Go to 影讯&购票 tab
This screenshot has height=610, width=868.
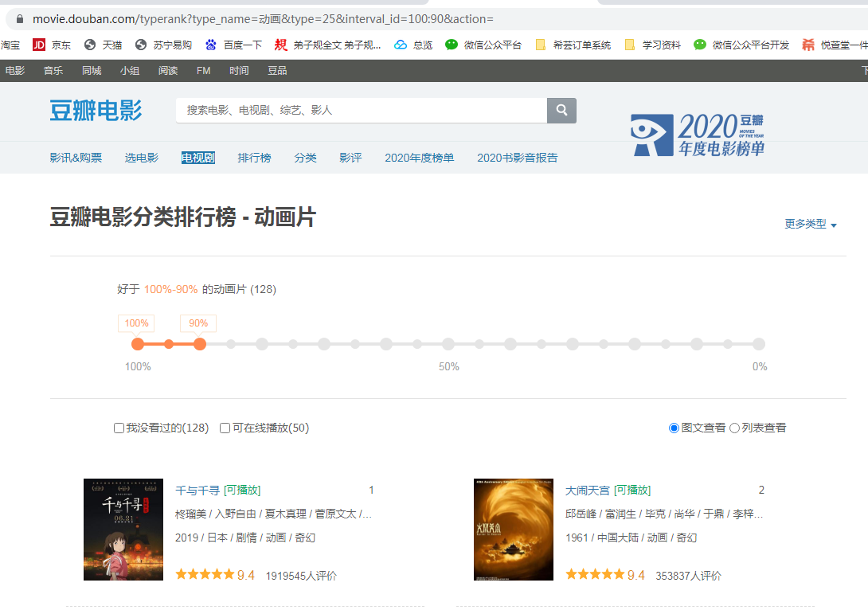[x=76, y=158]
